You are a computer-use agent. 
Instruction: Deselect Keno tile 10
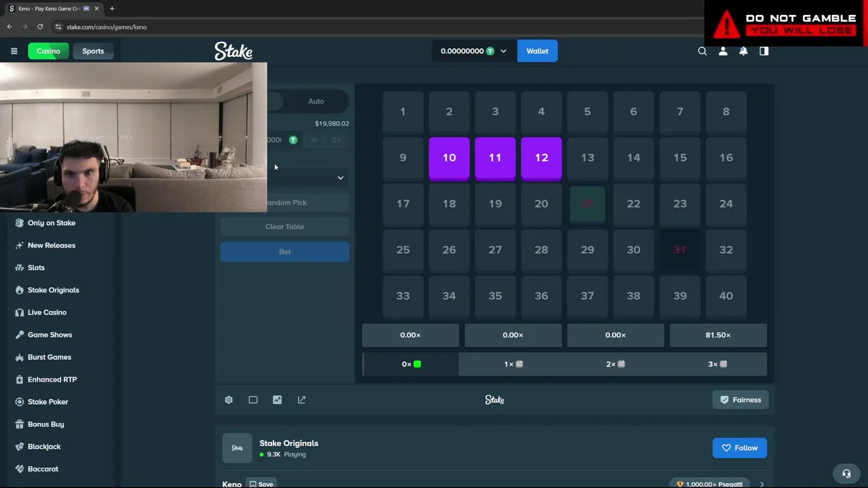tap(449, 158)
